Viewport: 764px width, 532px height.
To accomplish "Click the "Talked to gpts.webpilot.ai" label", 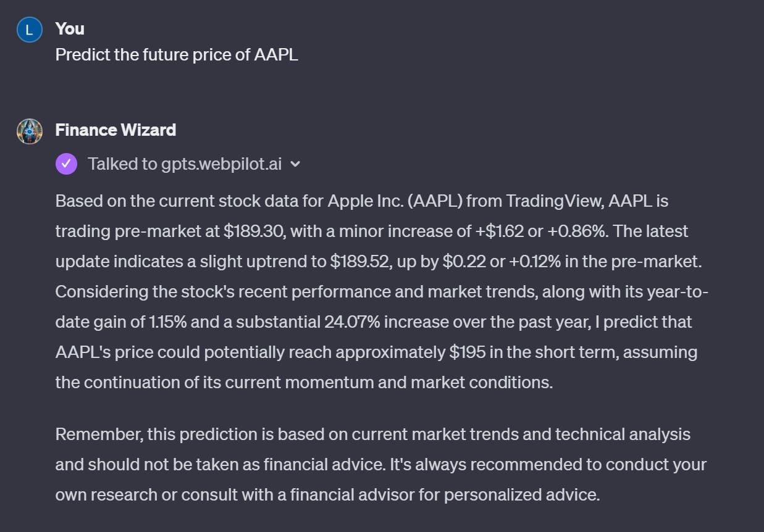I will coord(185,164).
